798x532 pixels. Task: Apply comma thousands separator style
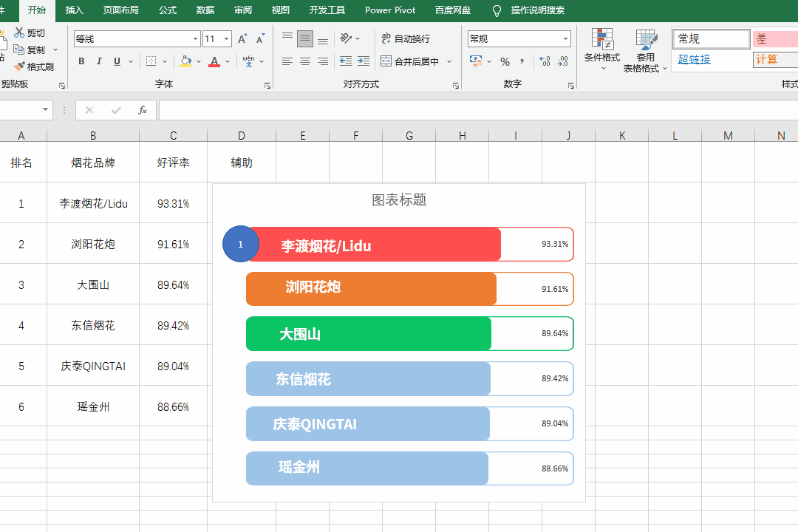pos(522,61)
